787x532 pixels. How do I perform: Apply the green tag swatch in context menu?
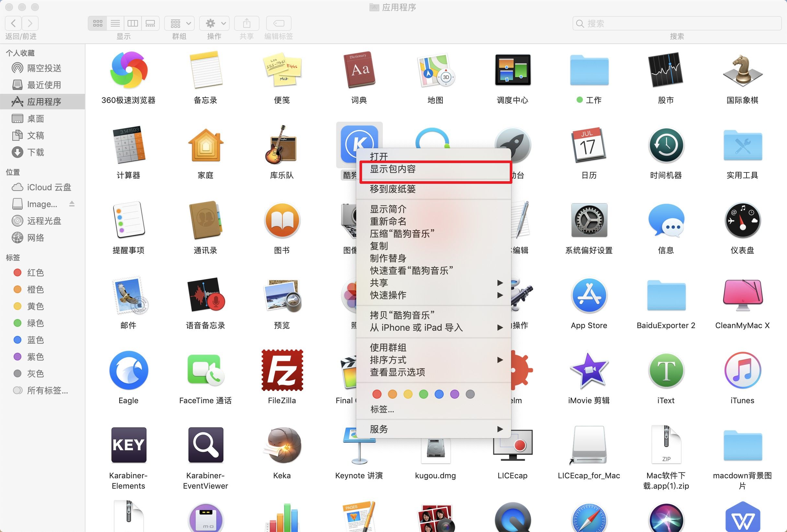pos(424,394)
